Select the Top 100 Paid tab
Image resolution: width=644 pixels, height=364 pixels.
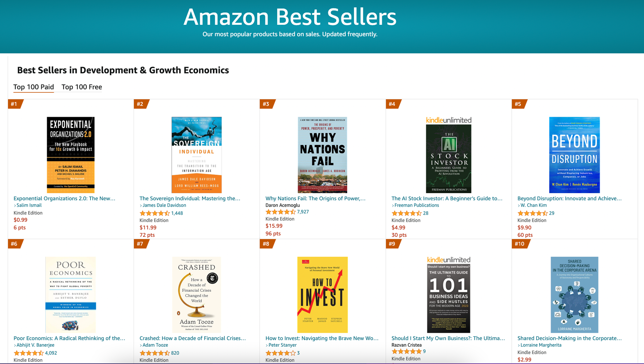(33, 87)
